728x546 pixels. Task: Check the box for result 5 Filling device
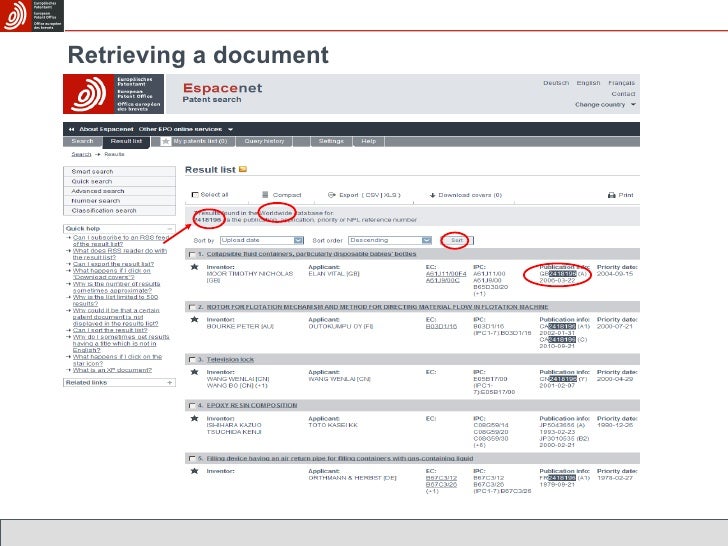tap(192, 459)
